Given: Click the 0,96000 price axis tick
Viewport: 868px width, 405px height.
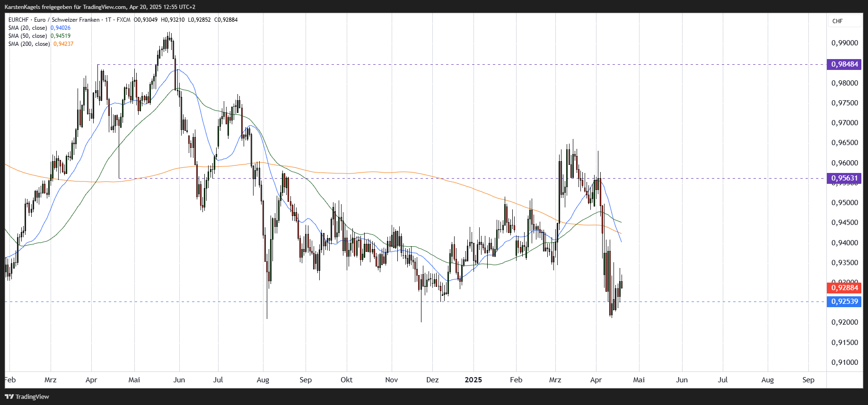Looking at the screenshot, I should click(x=844, y=163).
